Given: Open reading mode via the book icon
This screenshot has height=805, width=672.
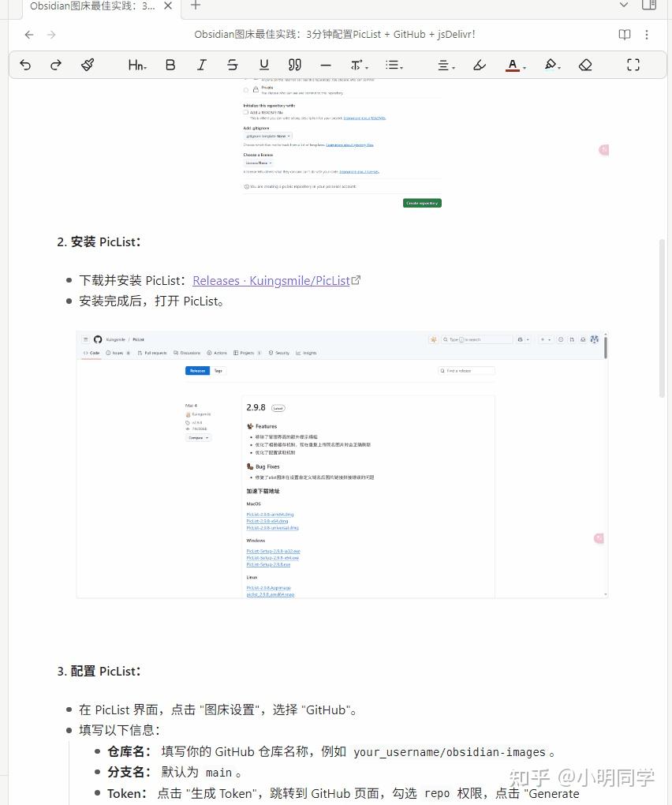Looking at the screenshot, I should (x=624, y=34).
